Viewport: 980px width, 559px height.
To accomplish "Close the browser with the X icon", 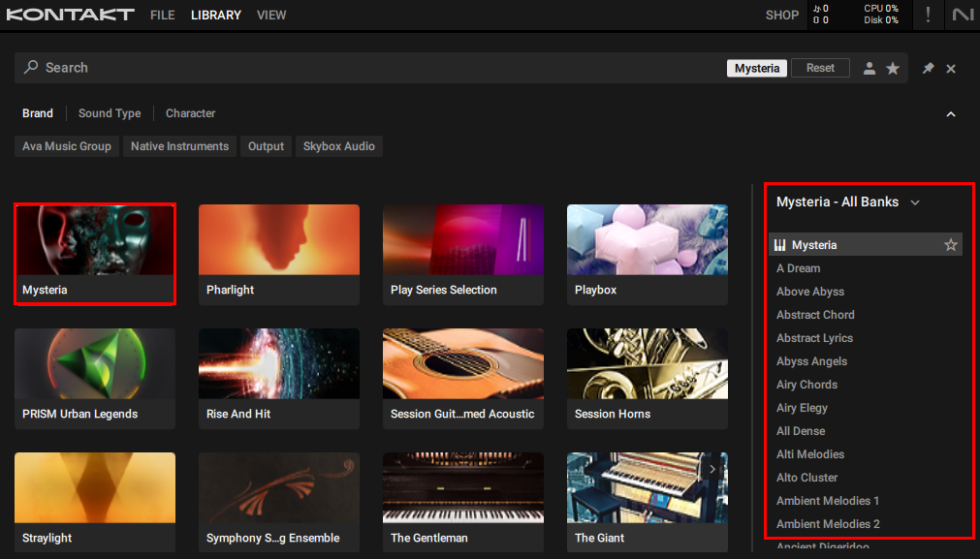I will tap(951, 69).
